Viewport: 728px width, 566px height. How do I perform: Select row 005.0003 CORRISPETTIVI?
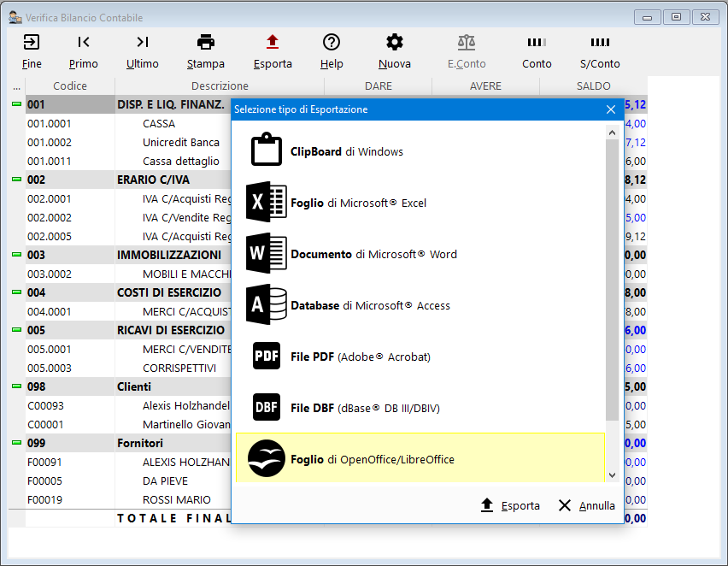(128, 368)
